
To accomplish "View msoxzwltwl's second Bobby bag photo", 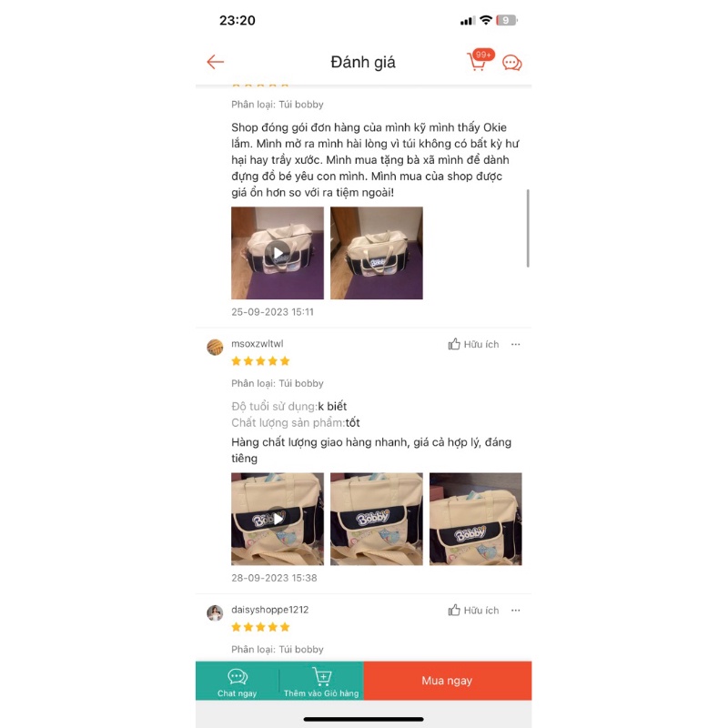I will [377, 519].
